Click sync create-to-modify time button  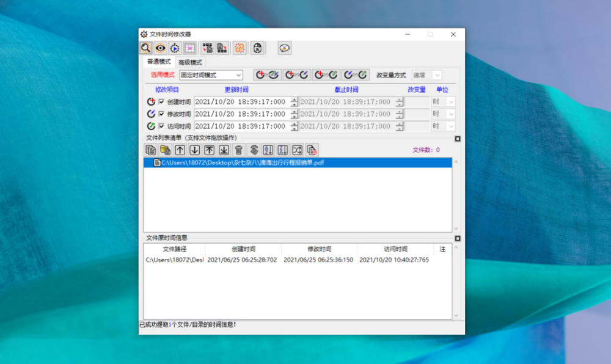tap(297, 75)
